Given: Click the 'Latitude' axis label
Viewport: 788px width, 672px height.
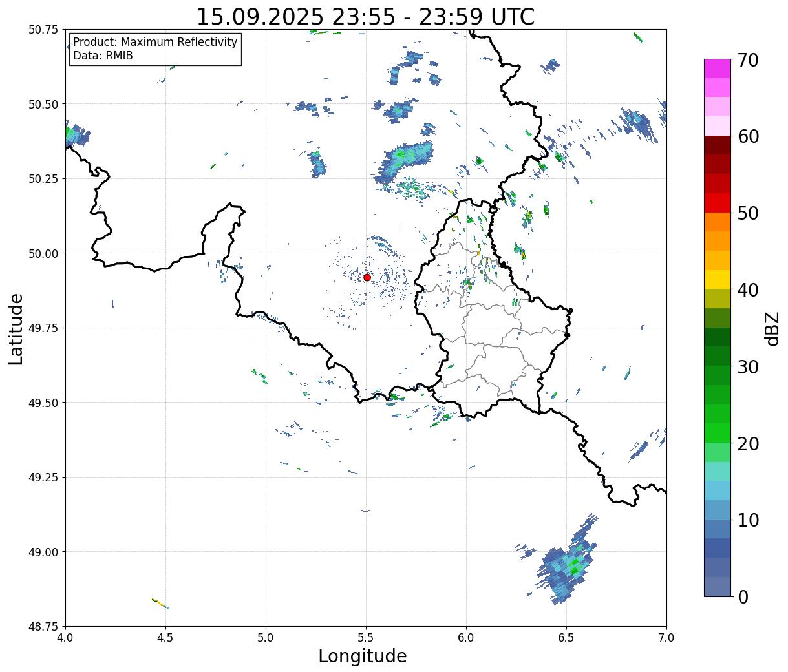Looking at the screenshot, I should pos(16,329).
